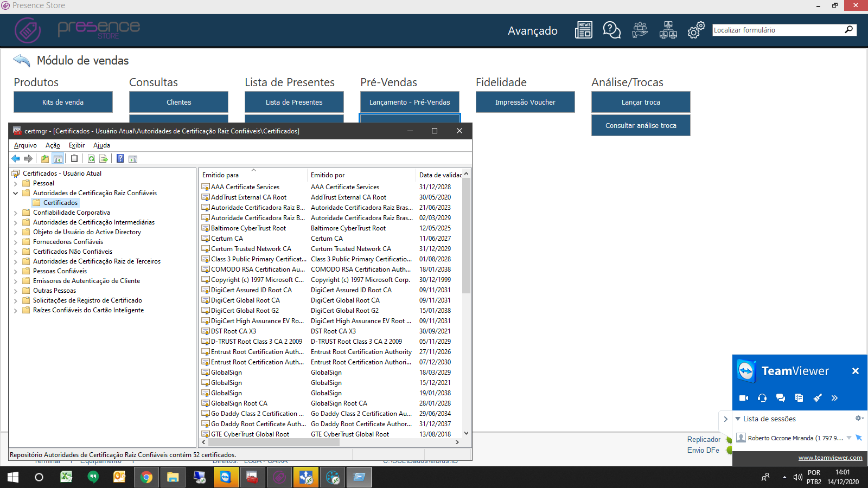This screenshot has width=868, height=488.
Task: Open the Arquivo menu
Action: [25, 145]
